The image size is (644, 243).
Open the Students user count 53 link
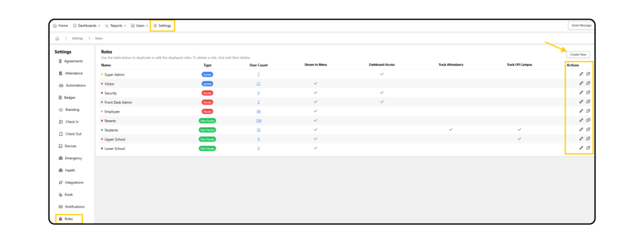[x=258, y=130]
